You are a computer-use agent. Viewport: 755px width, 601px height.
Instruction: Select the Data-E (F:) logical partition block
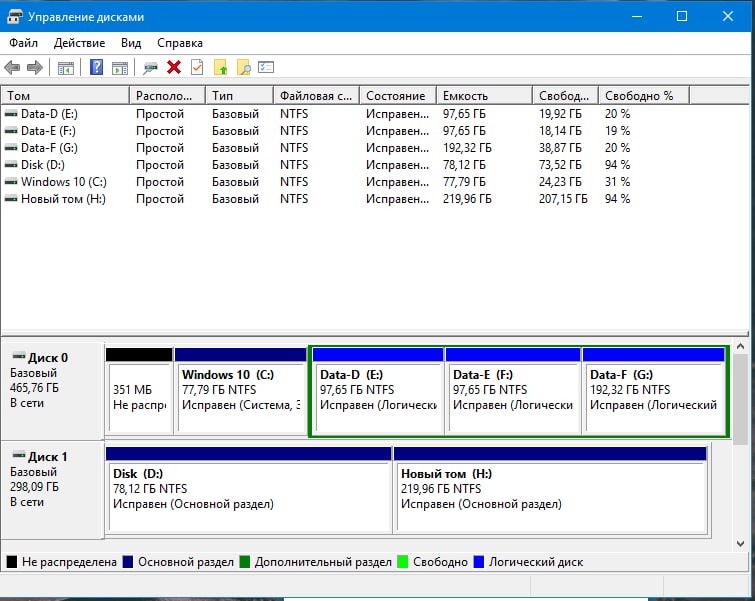tap(513, 391)
